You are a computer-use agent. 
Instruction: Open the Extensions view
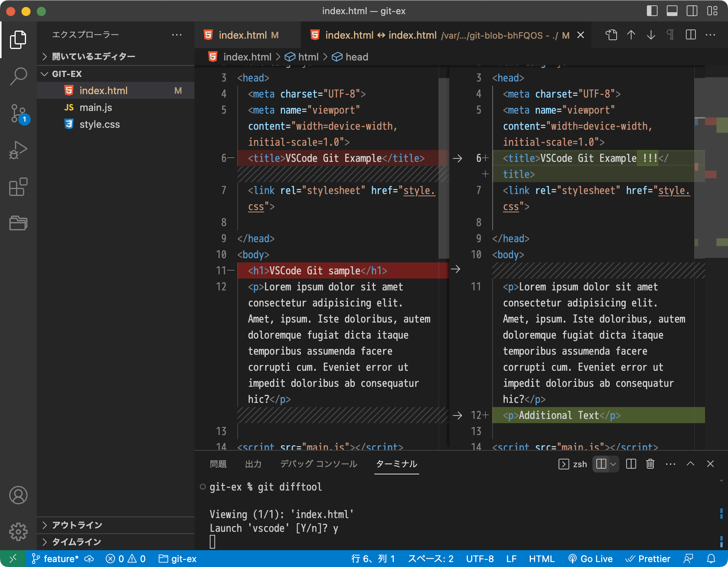pos(18,187)
